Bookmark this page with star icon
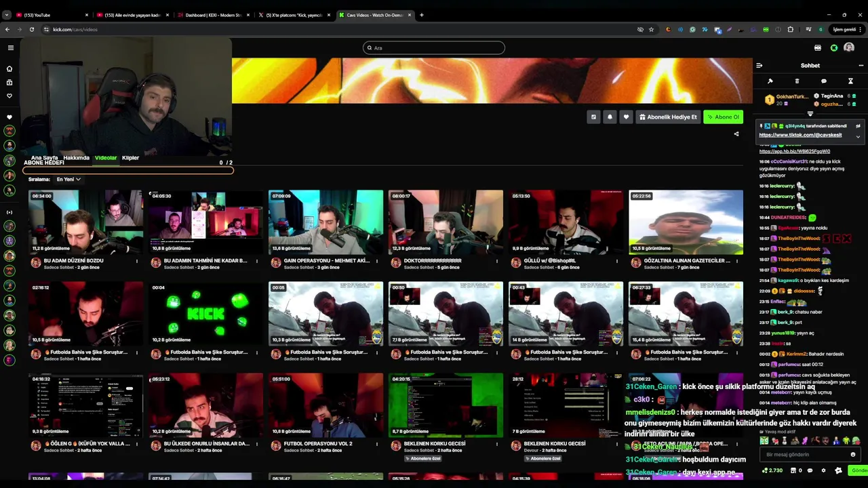 651,29
